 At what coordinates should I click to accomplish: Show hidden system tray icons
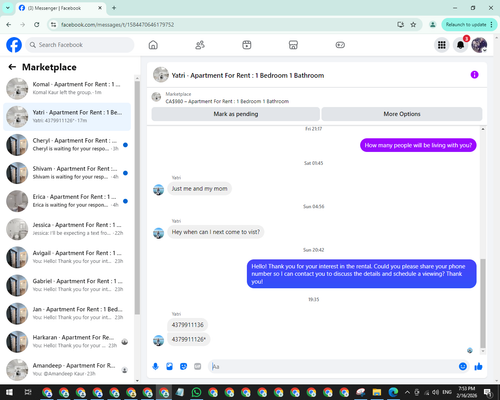[407, 392]
